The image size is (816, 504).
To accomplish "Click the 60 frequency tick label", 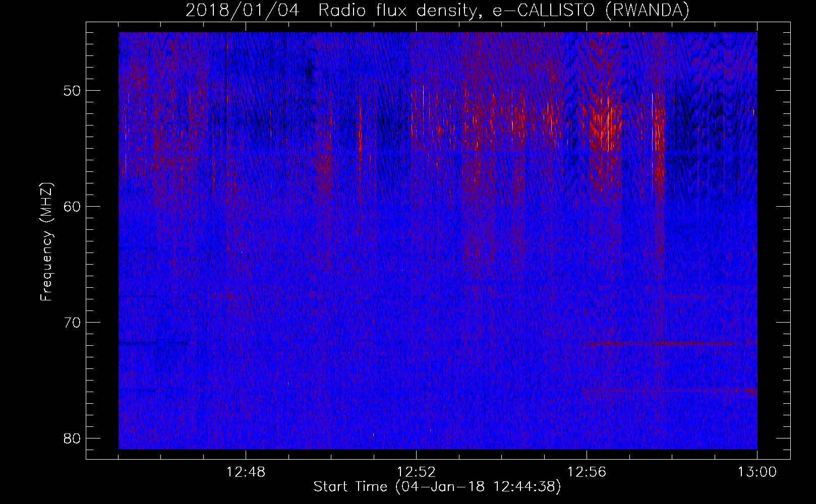I will 73,207.
